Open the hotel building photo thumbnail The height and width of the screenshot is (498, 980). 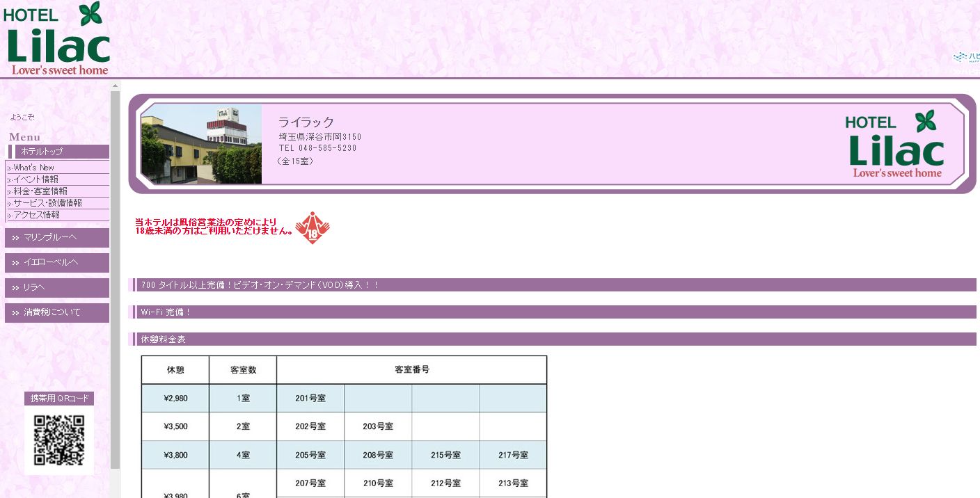[201, 144]
